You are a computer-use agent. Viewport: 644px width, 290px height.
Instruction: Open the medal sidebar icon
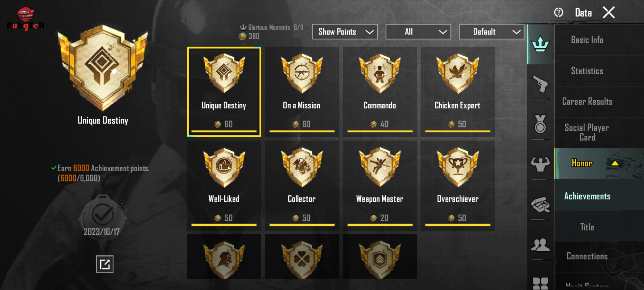540,124
